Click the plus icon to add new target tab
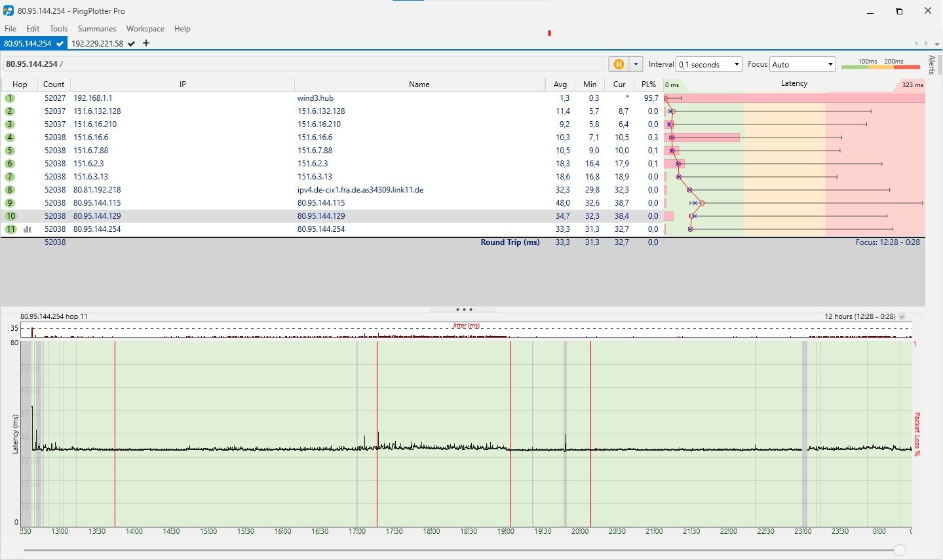The image size is (943, 560). [x=146, y=43]
